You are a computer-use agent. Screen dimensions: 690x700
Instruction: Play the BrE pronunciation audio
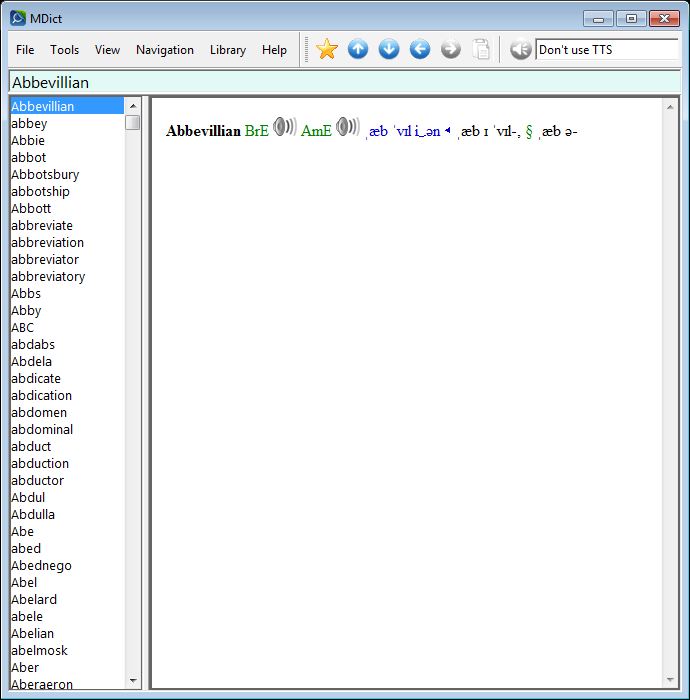pos(284,128)
